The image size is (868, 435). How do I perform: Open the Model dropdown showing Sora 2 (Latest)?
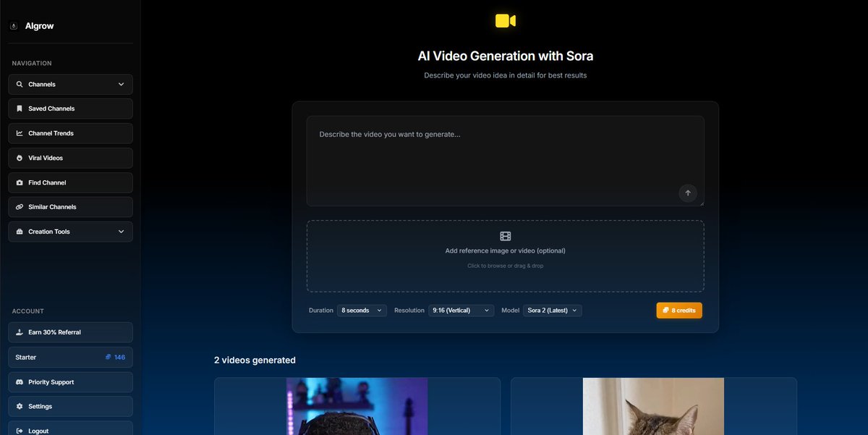[553, 311]
